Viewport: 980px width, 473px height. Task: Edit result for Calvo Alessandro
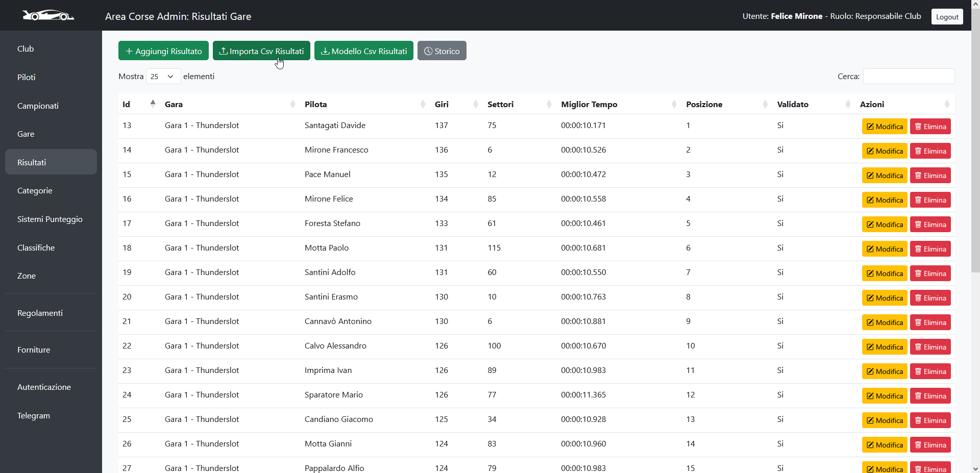coord(884,347)
